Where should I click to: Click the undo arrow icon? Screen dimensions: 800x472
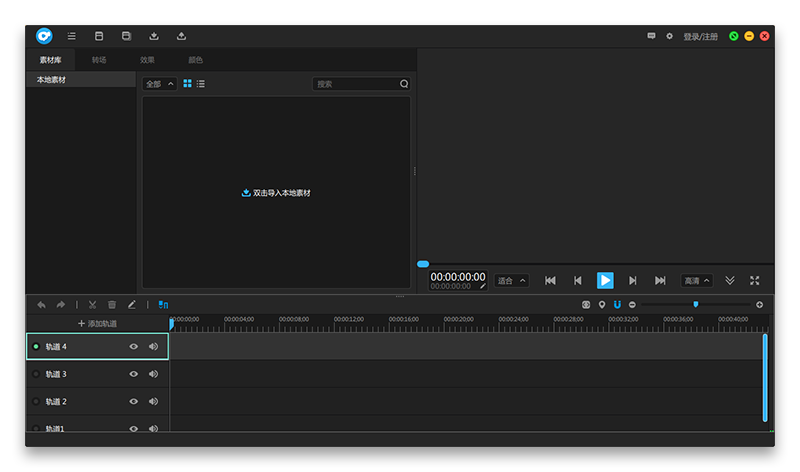[x=41, y=305]
